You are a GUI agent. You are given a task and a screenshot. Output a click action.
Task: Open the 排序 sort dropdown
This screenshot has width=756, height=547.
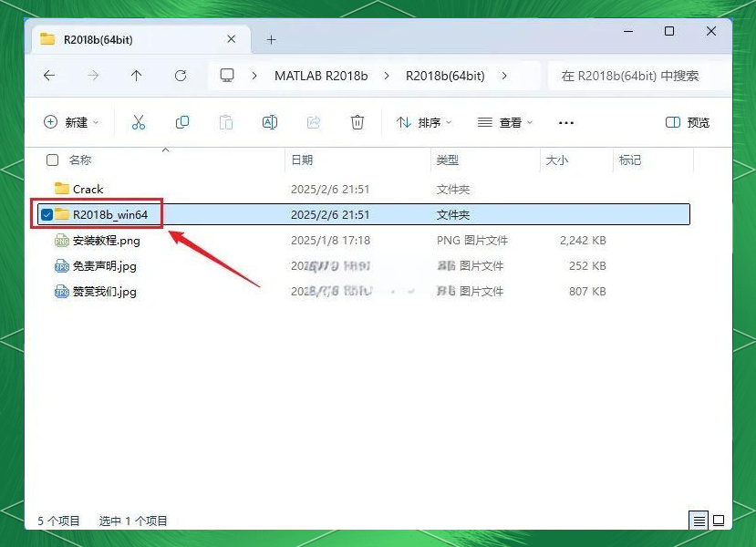point(424,122)
